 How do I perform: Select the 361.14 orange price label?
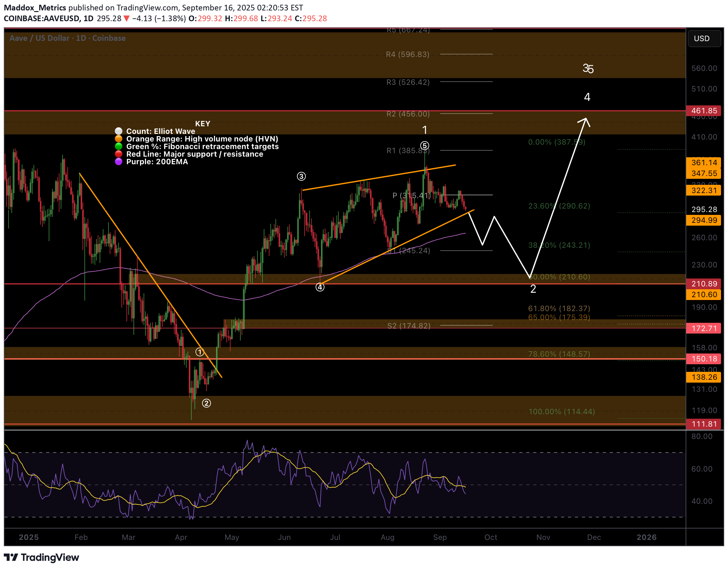tap(704, 162)
